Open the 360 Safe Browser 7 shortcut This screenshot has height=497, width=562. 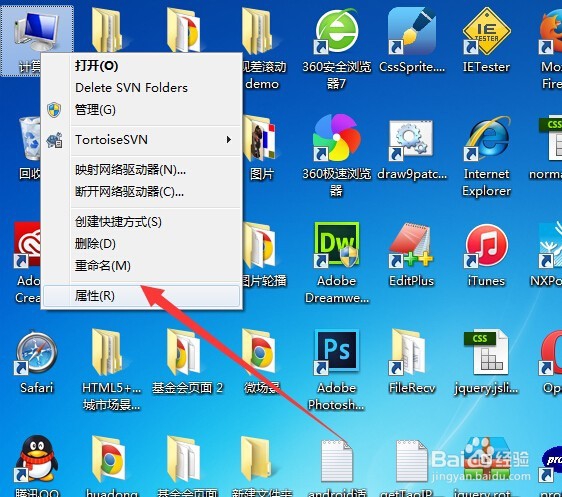pos(336,33)
